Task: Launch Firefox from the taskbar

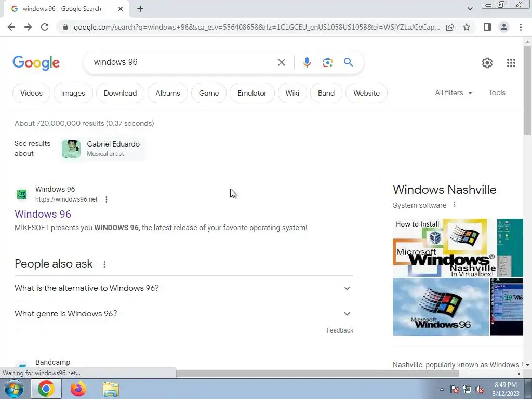Action: 78,389
